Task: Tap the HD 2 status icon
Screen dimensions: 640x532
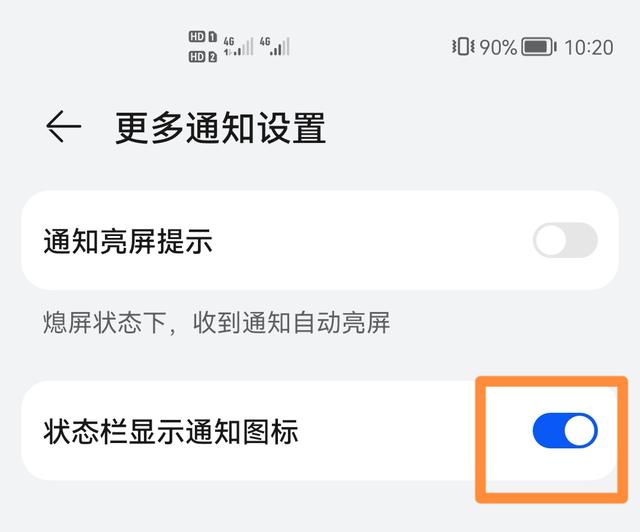Action: tap(202, 56)
